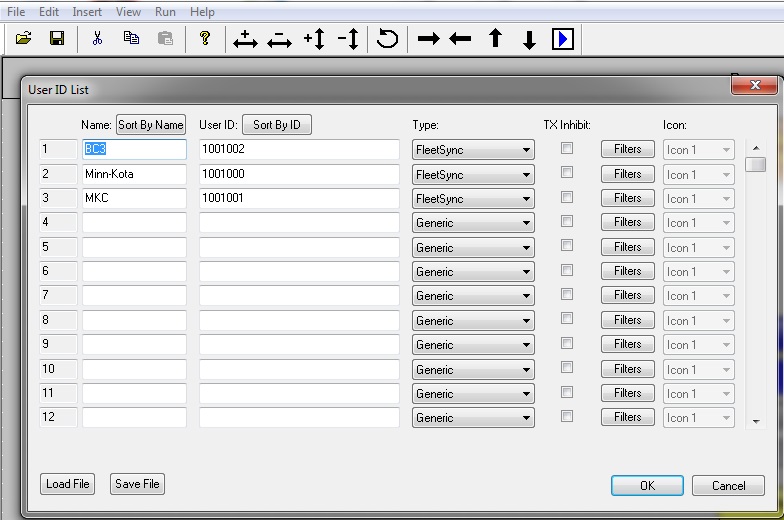Click the list scrollbar thumb

tap(756, 164)
